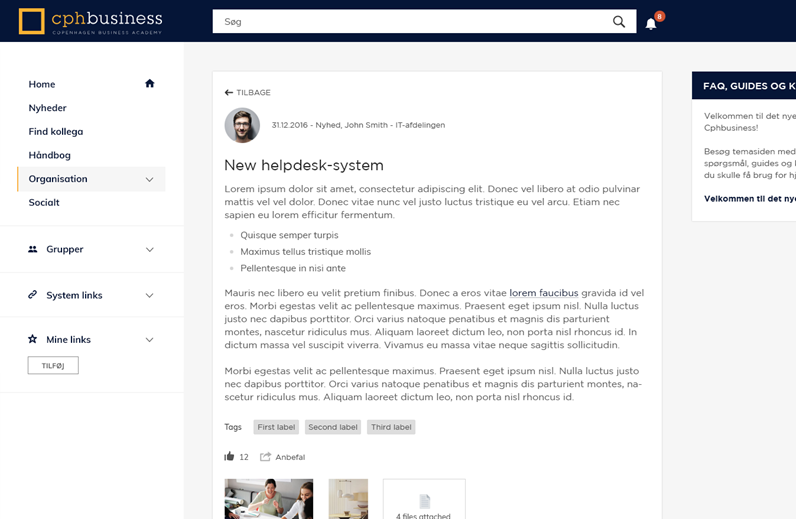796x519 pixels.
Task: Open the Home menu item
Action: 42,84
